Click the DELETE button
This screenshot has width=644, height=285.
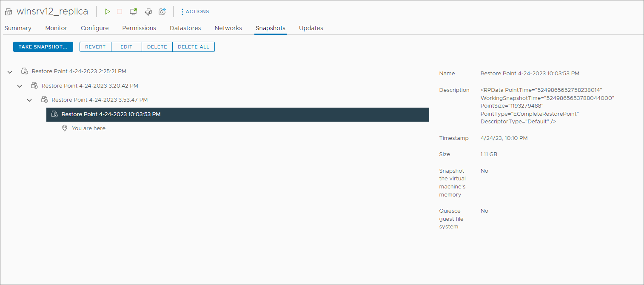(x=157, y=47)
